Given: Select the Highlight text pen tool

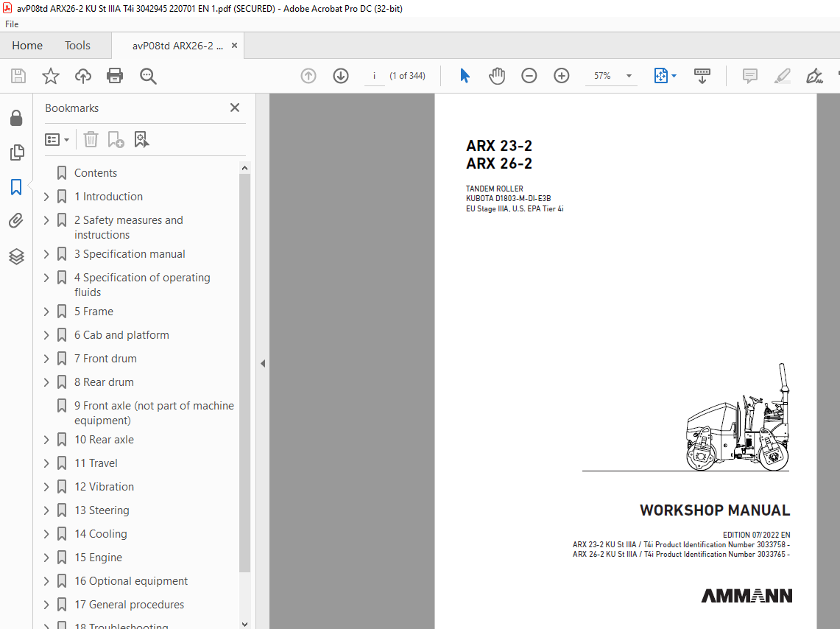Looking at the screenshot, I should 782,76.
